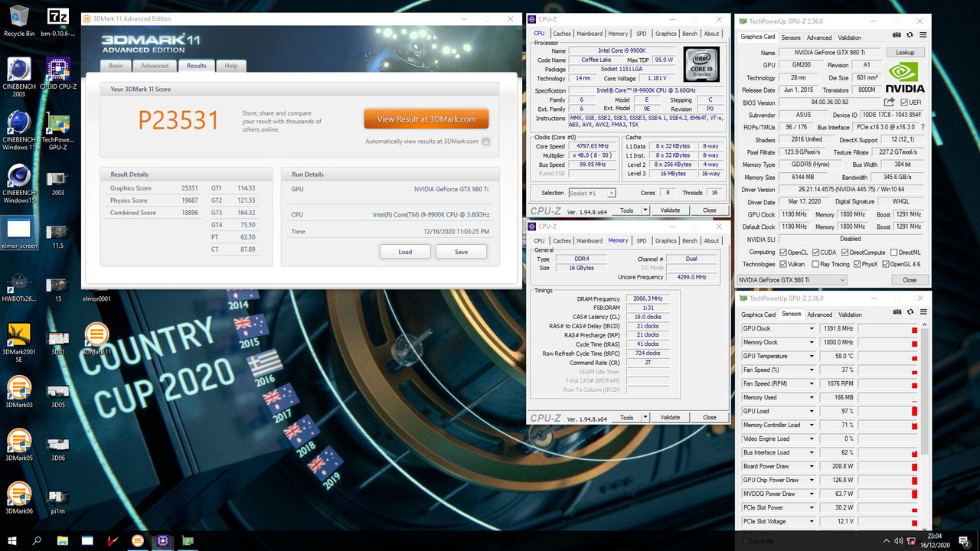This screenshot has height=551, width=980.
Task: Open the Socket #1 selection dropdown in CPU-Z
Action: [593, 193]
